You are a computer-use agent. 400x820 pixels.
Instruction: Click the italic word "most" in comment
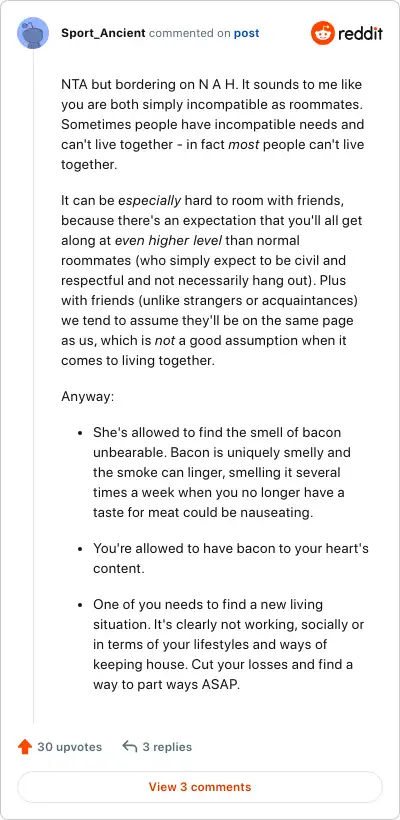click(x=245, y=144)
